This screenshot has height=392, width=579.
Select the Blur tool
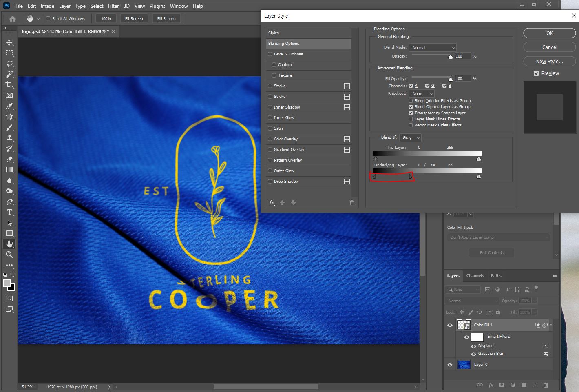[9, 180]
